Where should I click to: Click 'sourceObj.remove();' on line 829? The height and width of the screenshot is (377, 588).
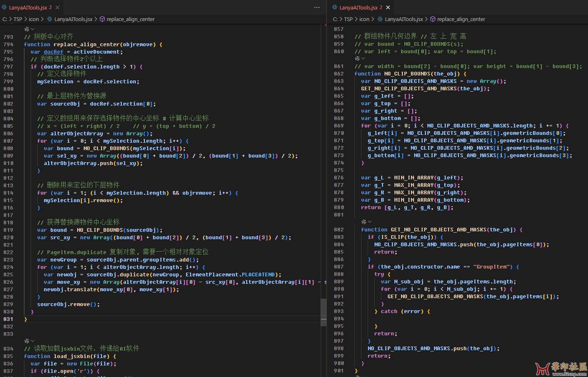(68, 304)
